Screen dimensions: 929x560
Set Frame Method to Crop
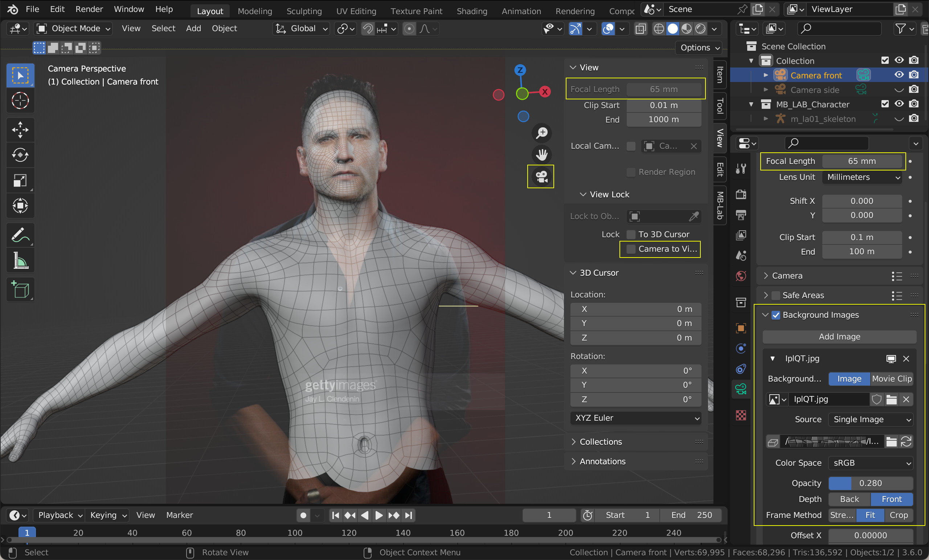(899, 515)
